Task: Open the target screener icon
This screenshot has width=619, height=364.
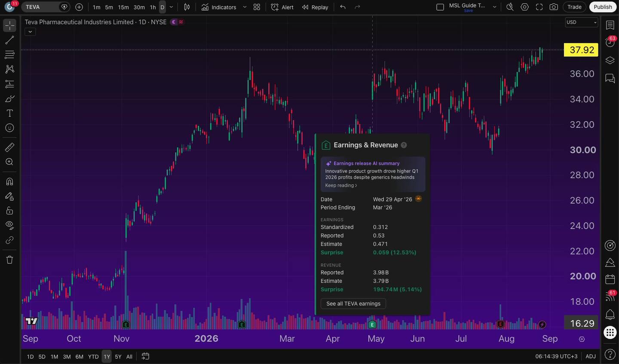Action: point(610,245)
